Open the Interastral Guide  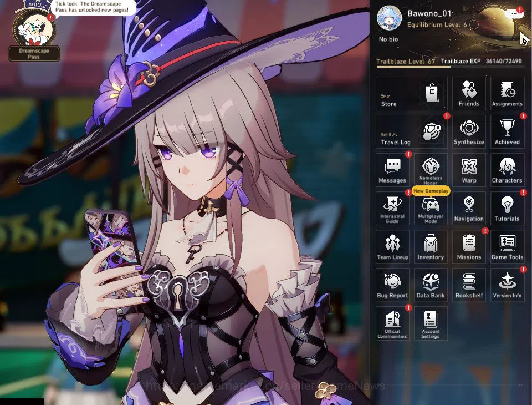point(392,209)
